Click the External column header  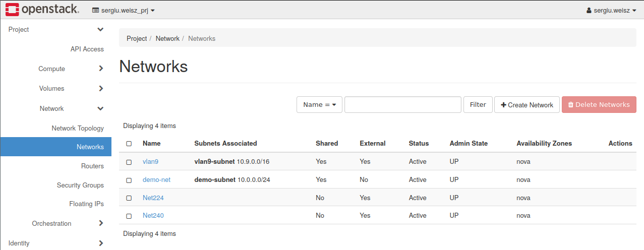pyautogui.click(x=373, y=143)
